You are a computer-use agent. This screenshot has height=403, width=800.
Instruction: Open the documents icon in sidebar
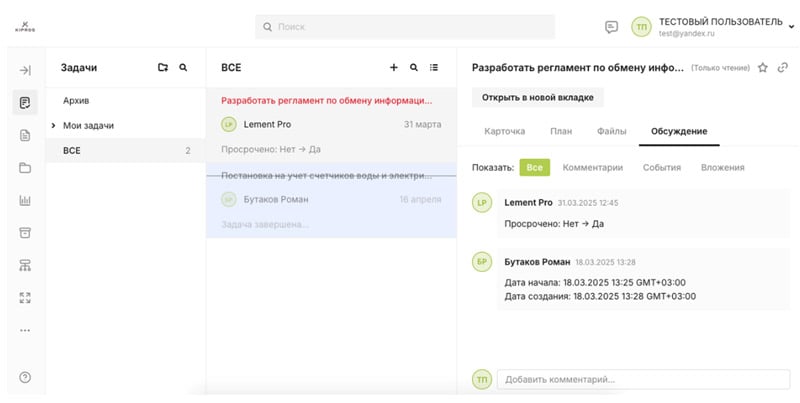25,135
